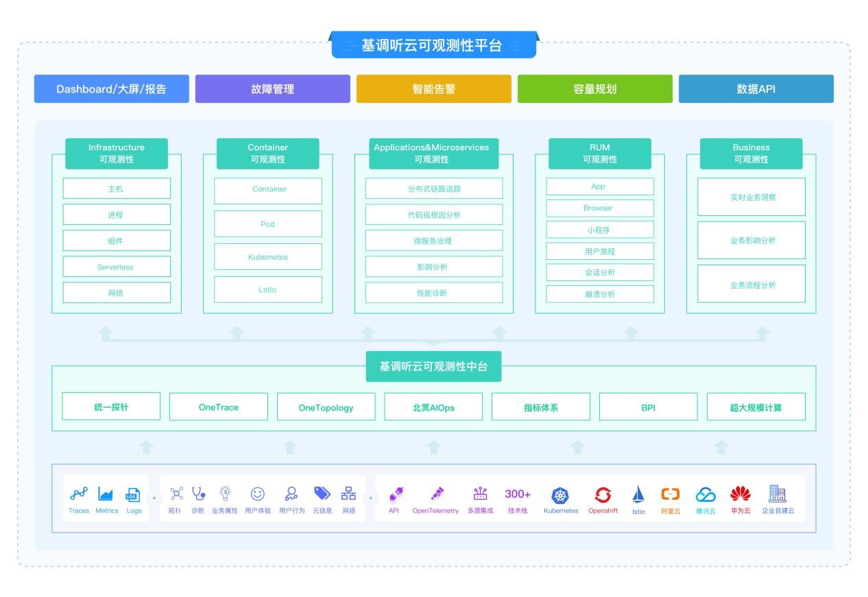Select the 华为云 logo icon

(740, 494)
